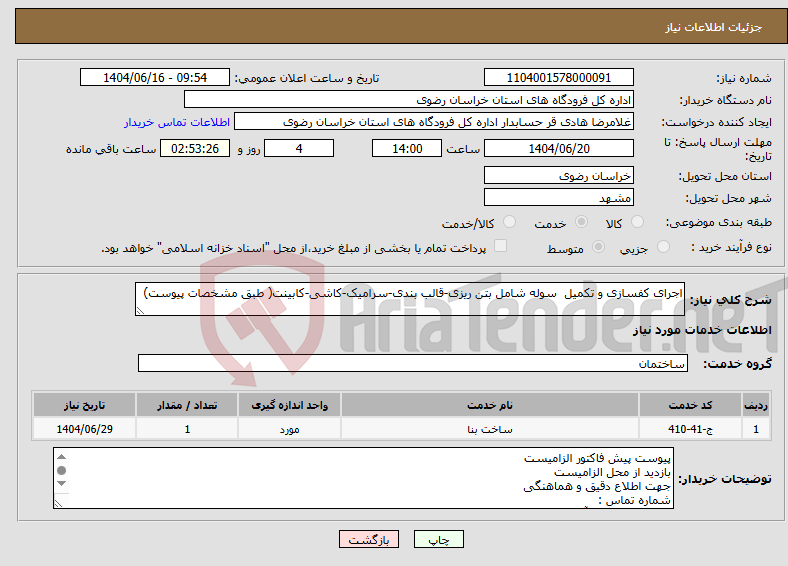Click the اطلاعات خدمات مورد نیاز section heading
The image size is (788, 566).
pos(702,330)
